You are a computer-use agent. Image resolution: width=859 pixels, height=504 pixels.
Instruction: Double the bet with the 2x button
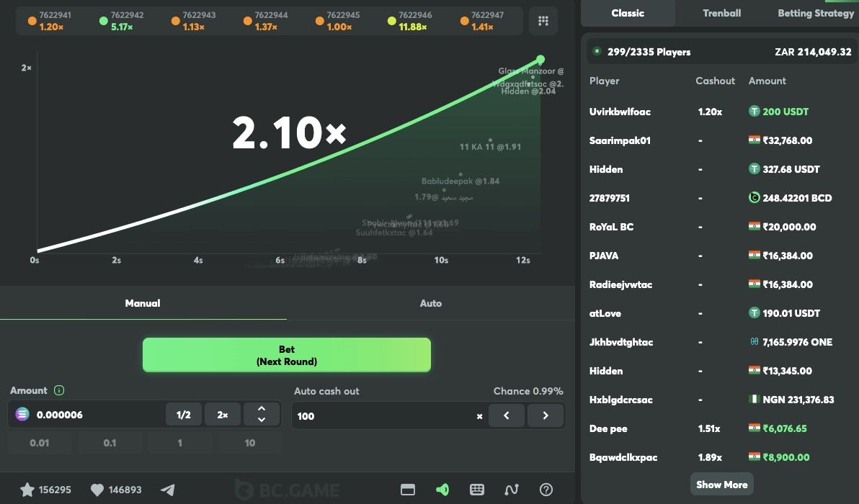click(222, 414)
